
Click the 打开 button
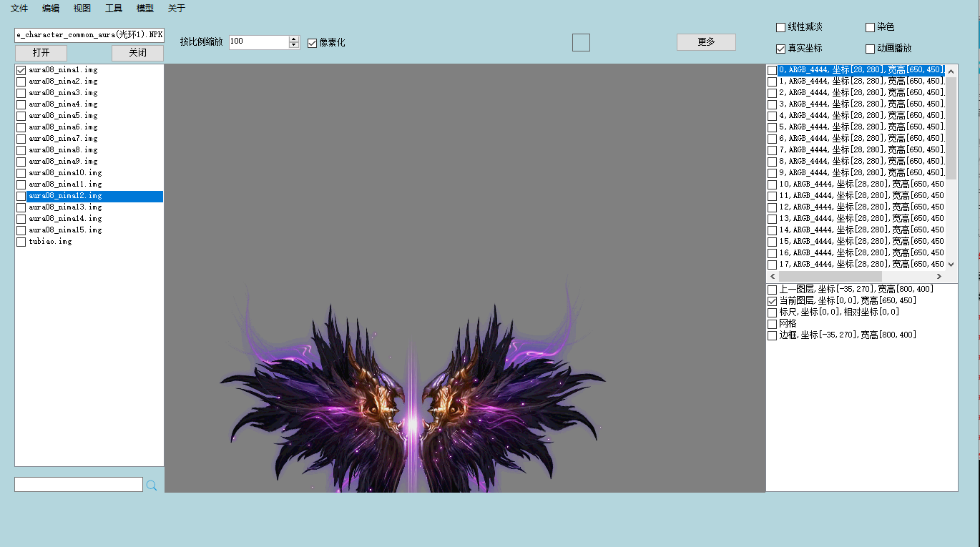(41, 53)
